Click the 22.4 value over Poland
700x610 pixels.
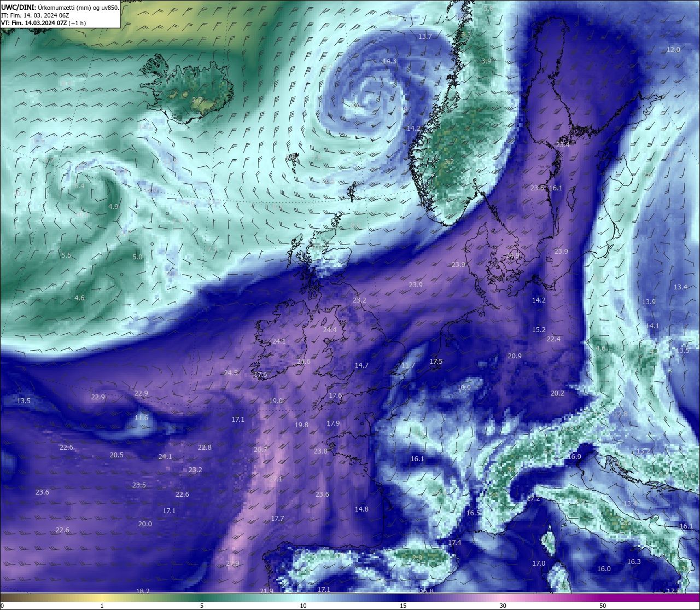[553, 339]
